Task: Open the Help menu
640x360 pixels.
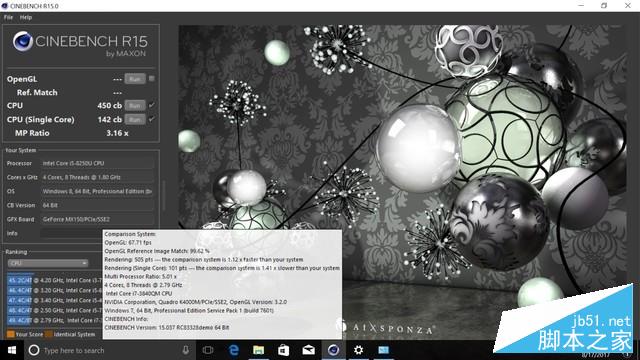Action: pyautogui.click(x=26, y=17)
